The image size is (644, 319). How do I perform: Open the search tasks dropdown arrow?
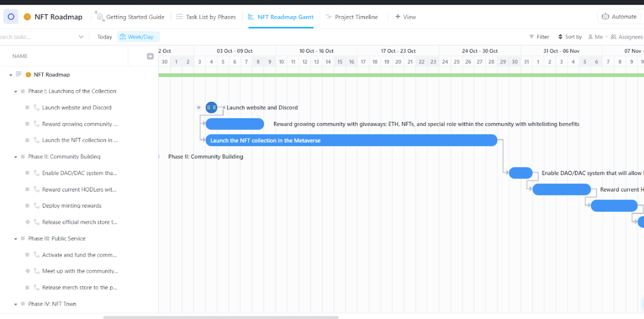point(81,37)
